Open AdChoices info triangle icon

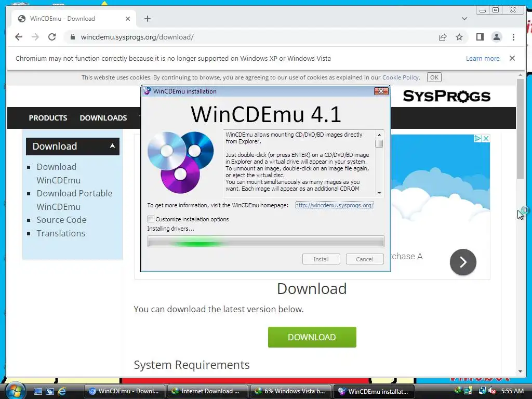tap(478, 138)
